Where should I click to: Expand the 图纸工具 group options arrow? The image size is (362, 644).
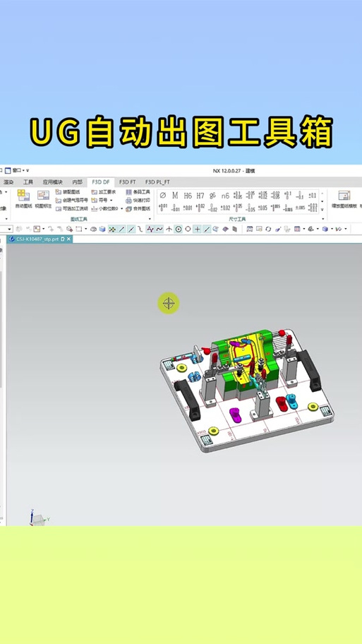click(150, 219)
